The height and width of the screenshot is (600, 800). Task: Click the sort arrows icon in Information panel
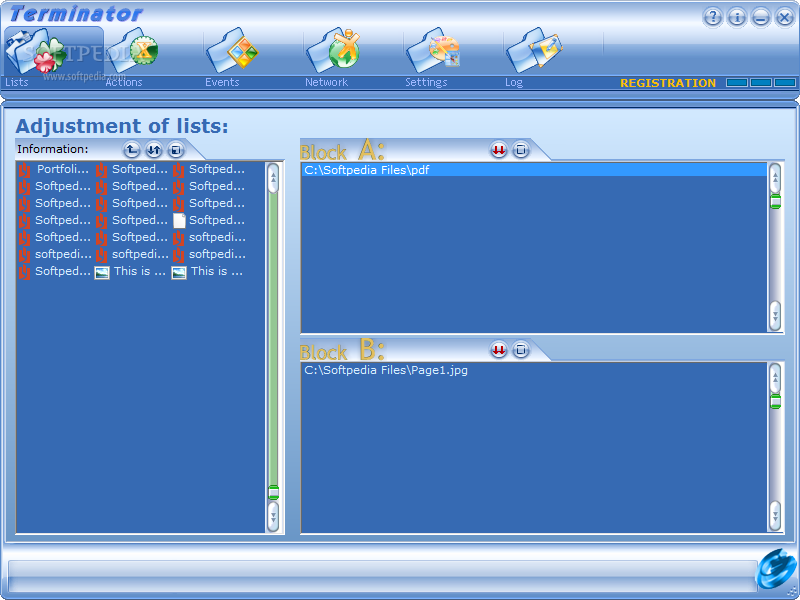tap(154, 150)
